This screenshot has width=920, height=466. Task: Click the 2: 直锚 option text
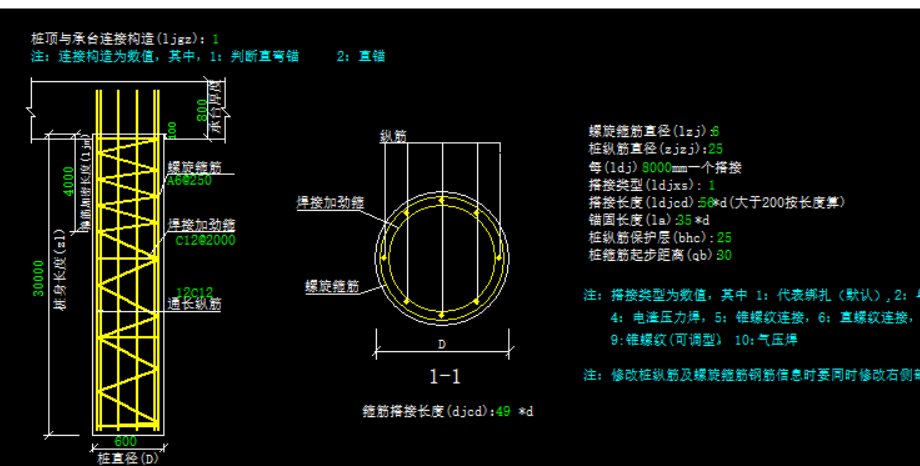[x=361, y=56]
